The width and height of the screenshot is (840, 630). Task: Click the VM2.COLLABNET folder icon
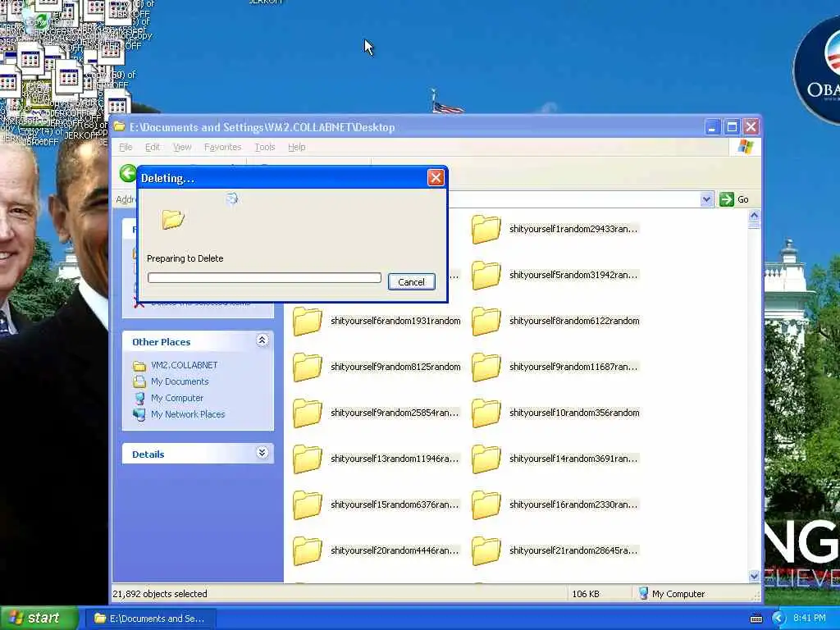(x=139, y=366)
